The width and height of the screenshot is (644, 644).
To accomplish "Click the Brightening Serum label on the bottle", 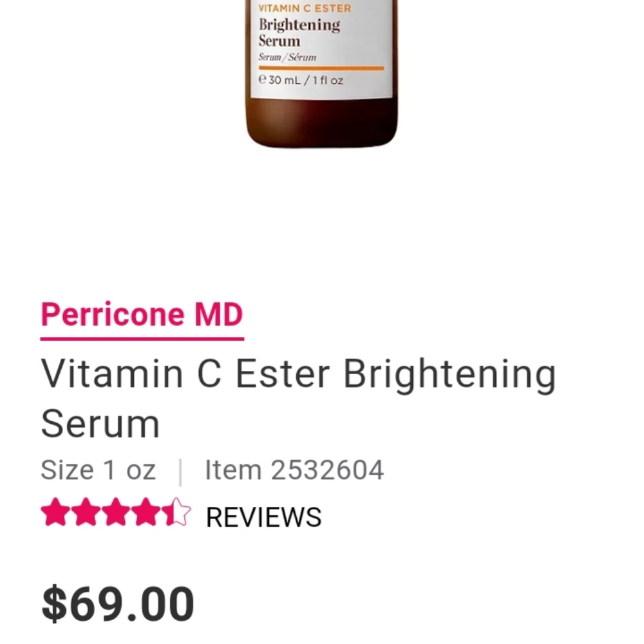I will pyautogui.click(x=298, y=32).
